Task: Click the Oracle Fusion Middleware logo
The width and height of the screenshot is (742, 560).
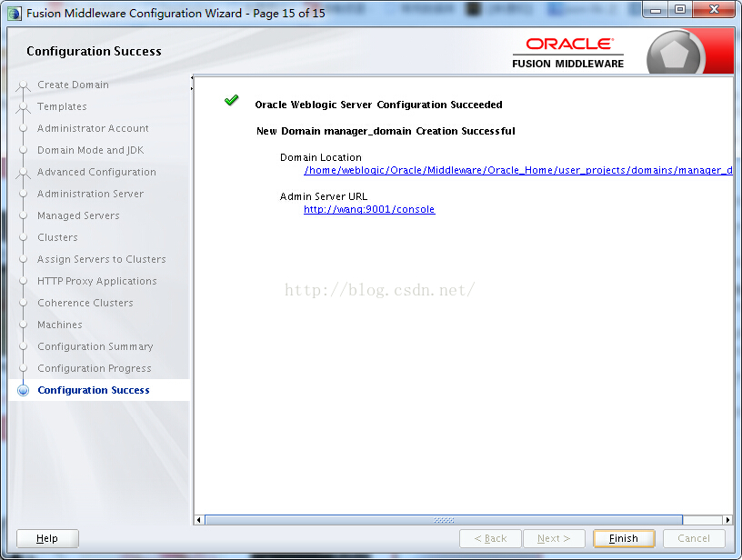Action: 567,53
